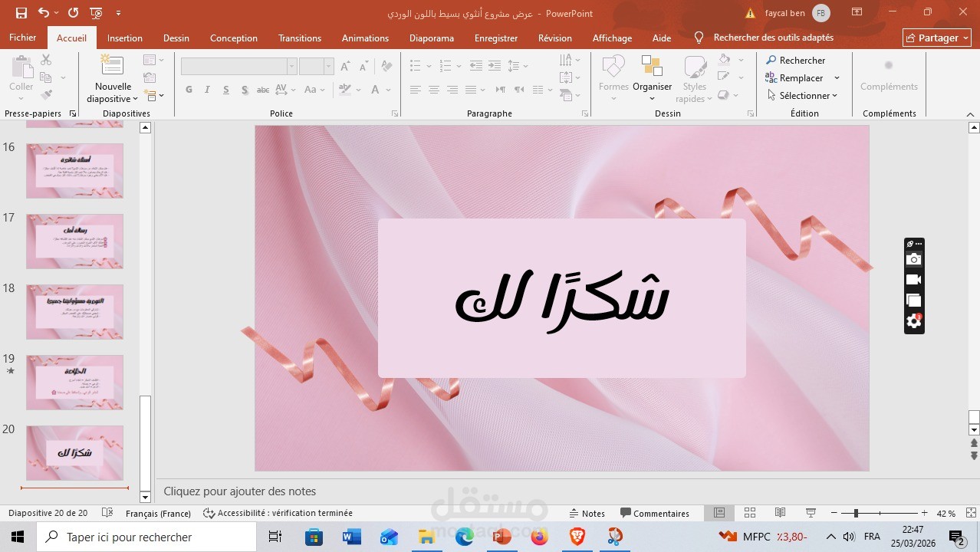
Task: Toggle text shadow formatting
Action: coord(245,90)
